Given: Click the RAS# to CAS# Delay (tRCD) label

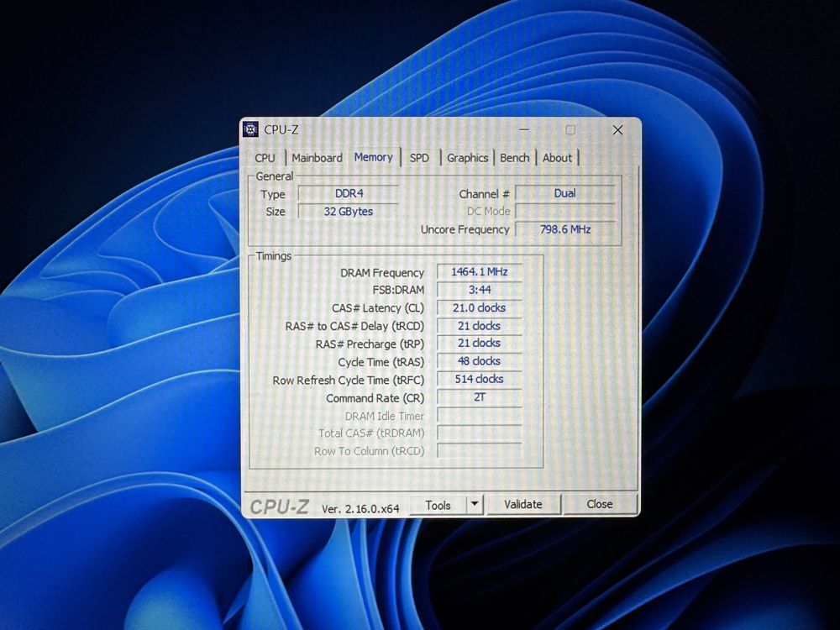Looking at the screenshot, I should point(354,326).
